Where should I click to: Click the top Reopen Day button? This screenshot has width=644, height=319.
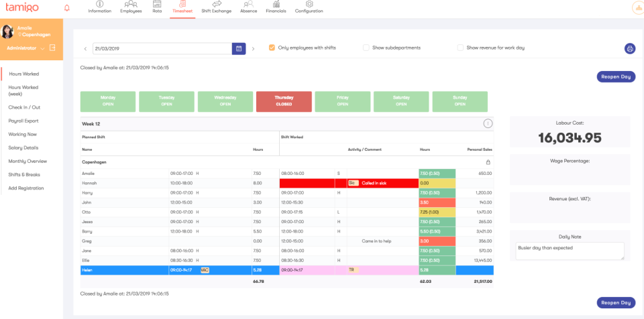(x=615, y=76)
